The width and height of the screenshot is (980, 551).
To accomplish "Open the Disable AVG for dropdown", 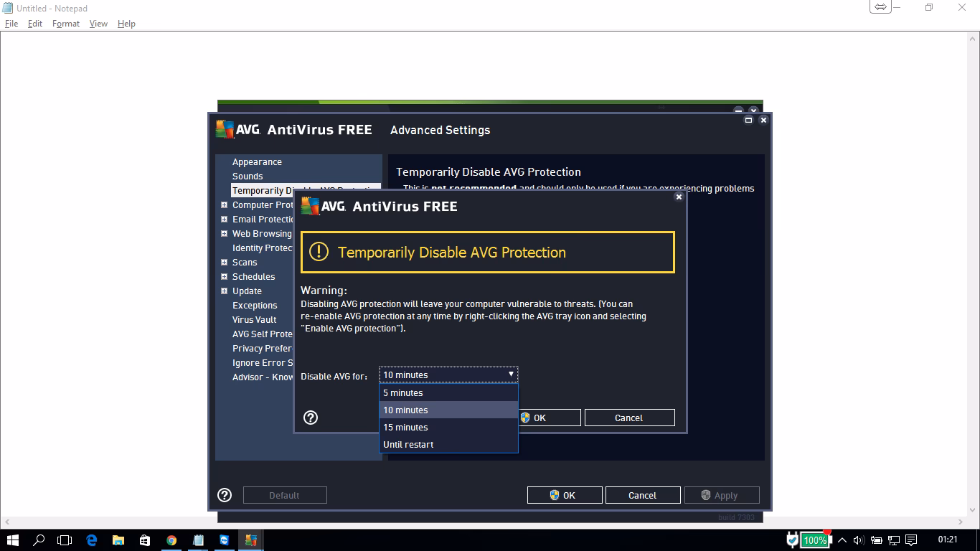I will click(448, 375).
